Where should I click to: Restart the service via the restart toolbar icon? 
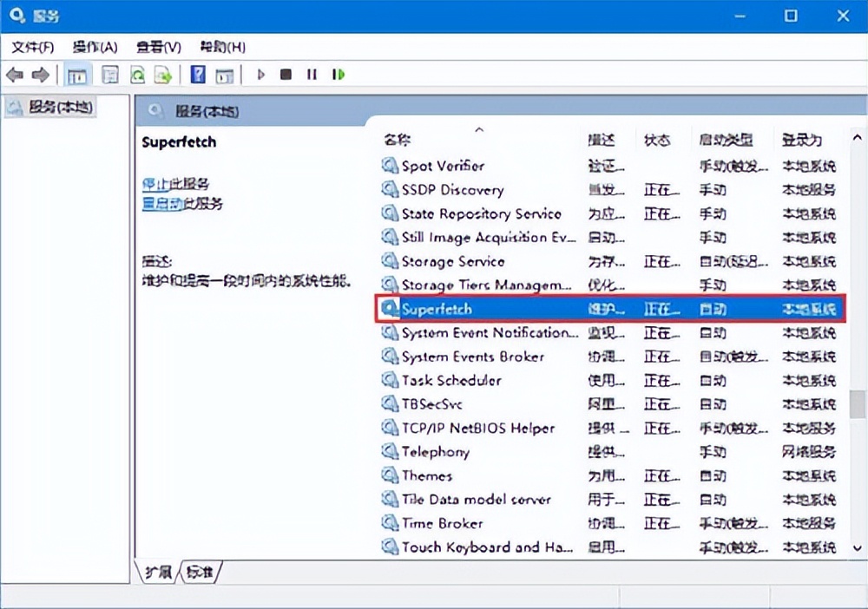337,75
